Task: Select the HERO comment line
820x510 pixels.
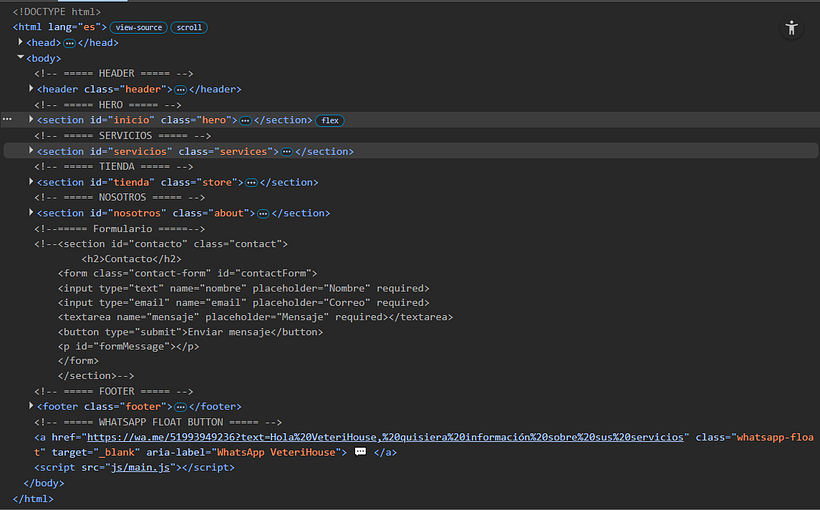Action: [x=108, y=105]
